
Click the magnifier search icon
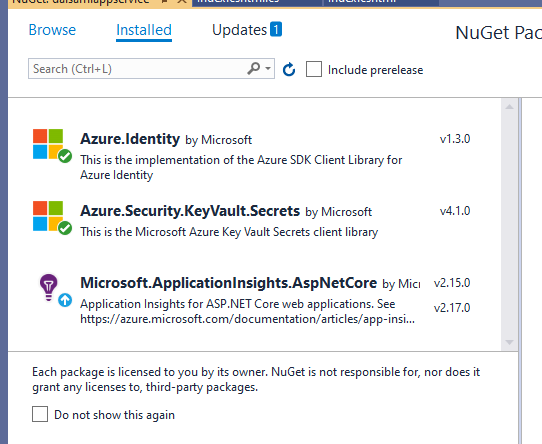coord(253,68)
